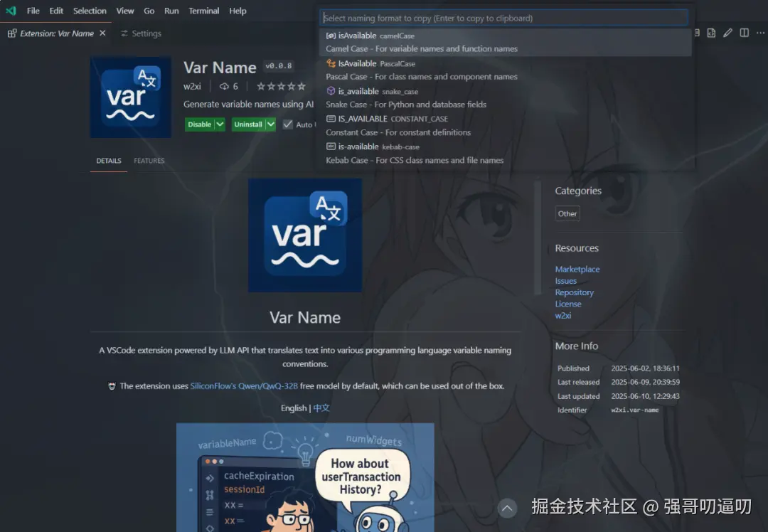The height and width of the screenshot is (532, 768).
Task: Switch to the DETAILS tab
Action: (109, 161)
